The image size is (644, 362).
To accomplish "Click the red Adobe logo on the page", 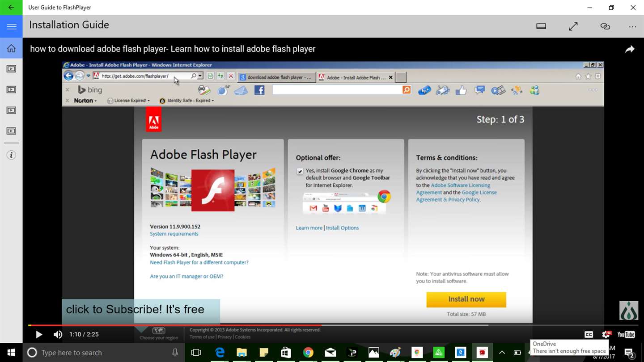I will (154, 119).
